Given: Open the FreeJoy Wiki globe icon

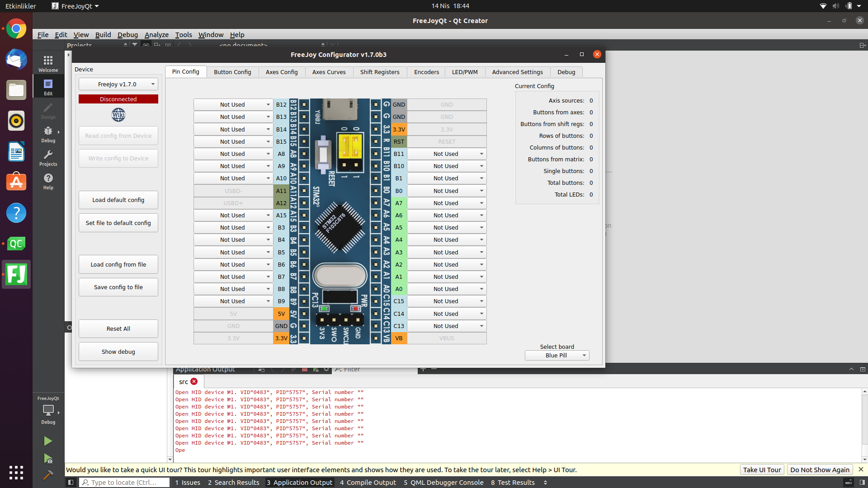Looking at the screenshot, I should click(x=118, y=114).
